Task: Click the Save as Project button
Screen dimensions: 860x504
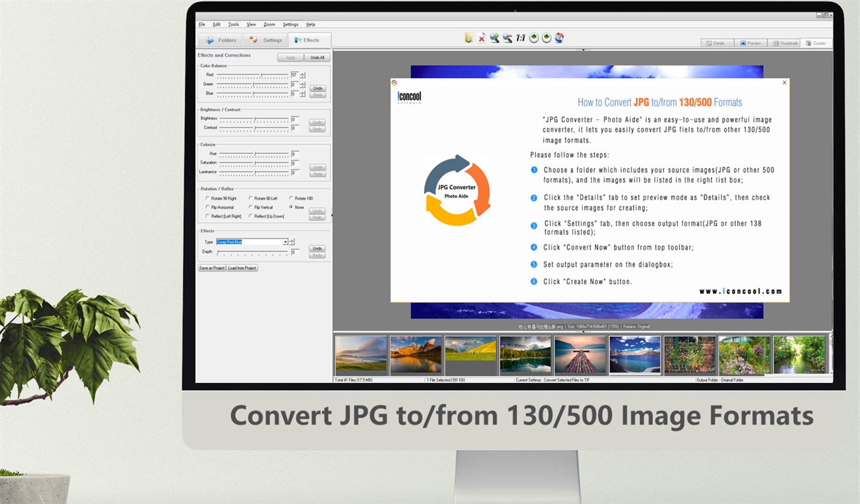Action: [x=211, y=268]
